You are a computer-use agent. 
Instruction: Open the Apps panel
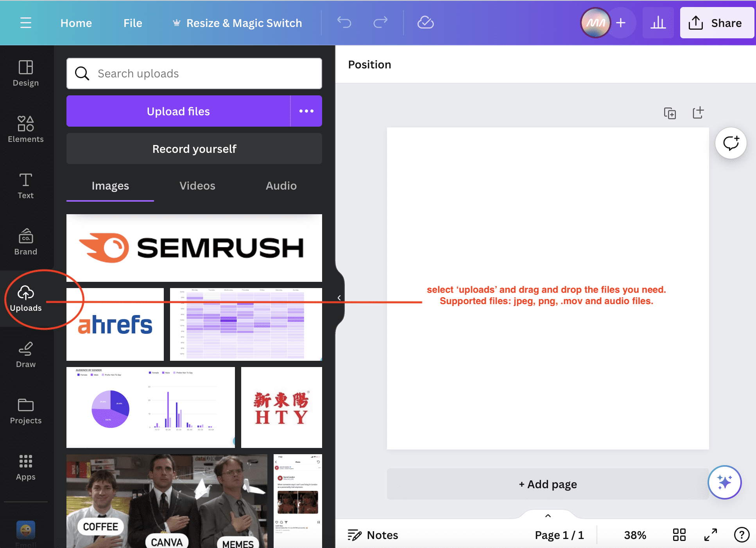tap(25, 466)
